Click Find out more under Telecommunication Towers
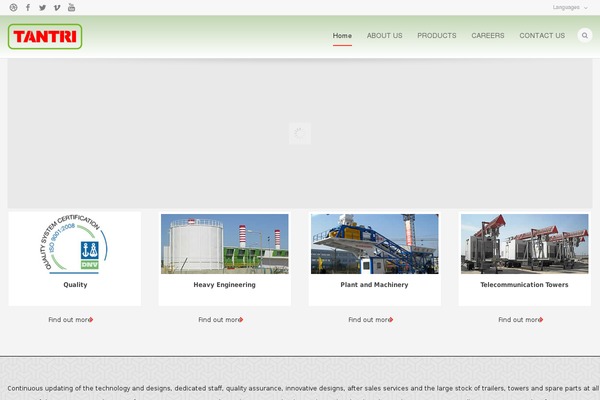Image resolution: width=600 pixels, height=400 pixels. pos(520,320)
